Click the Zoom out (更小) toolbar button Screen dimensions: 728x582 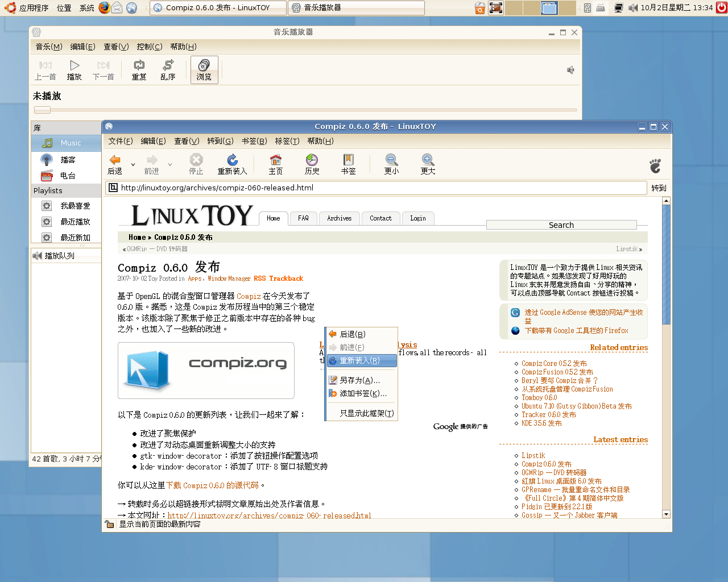(x=391, y=164)
